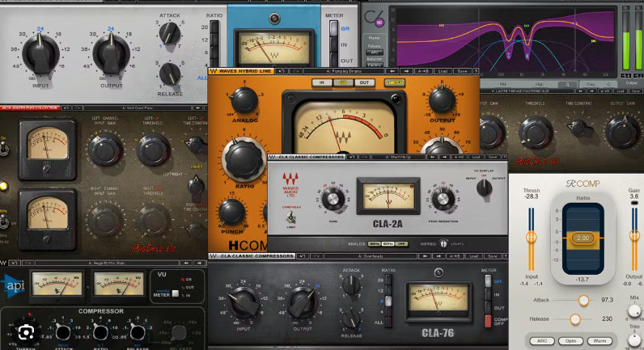Viewport: 644px width, 350px height.
Task: Open PuigChild 670 preset menu 'West Coast Piano'
Action: (x=137, y=108)
